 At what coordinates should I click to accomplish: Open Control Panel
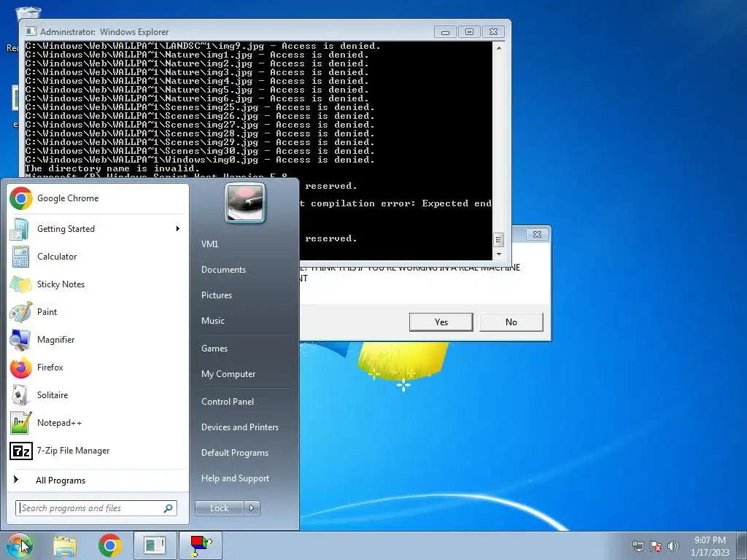(x=228, y=402)
